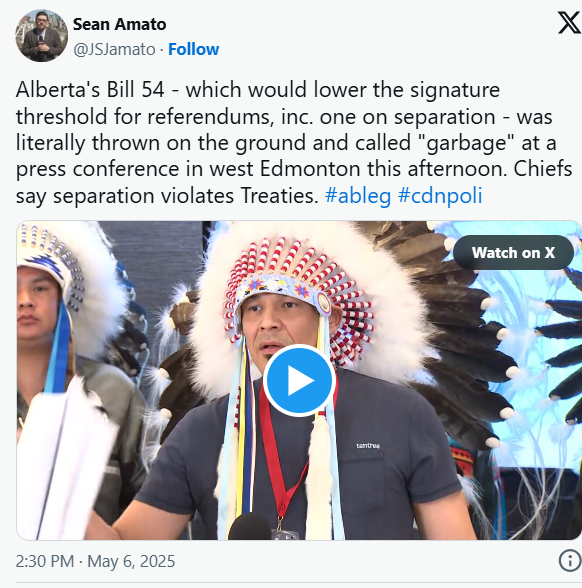Screen dimensions: 582x588
Task: Click the tweet info icon
Action: pos(570,561)
